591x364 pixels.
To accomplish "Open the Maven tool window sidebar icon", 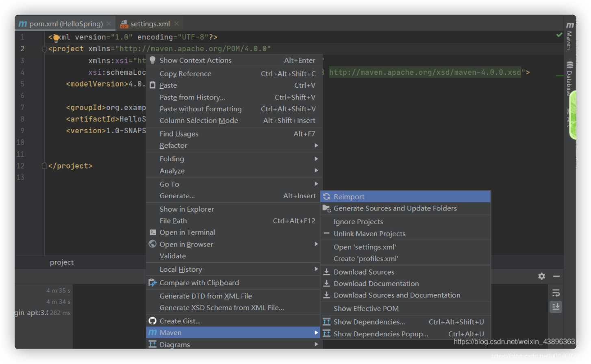I will (x=570, y=36).
